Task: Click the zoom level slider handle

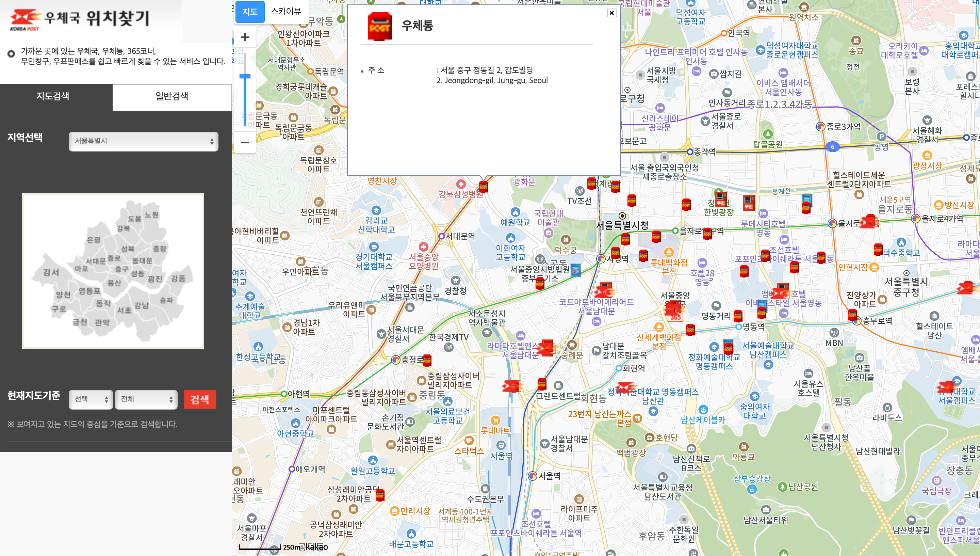Action: [x=245, y=76]
